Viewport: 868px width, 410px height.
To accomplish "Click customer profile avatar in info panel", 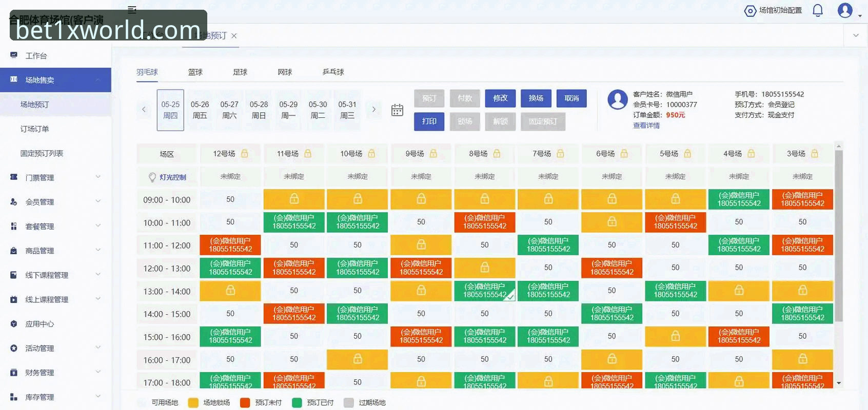I will coord(618,99).
